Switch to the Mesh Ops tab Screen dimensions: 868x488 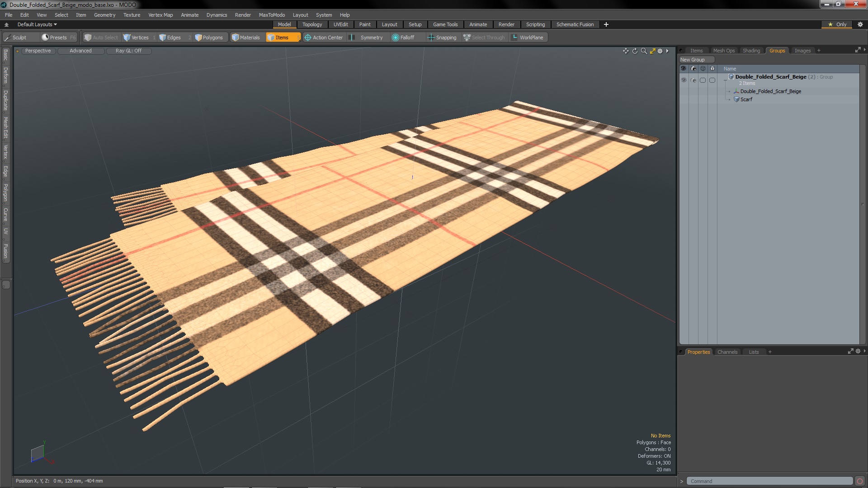pos(724,51)
